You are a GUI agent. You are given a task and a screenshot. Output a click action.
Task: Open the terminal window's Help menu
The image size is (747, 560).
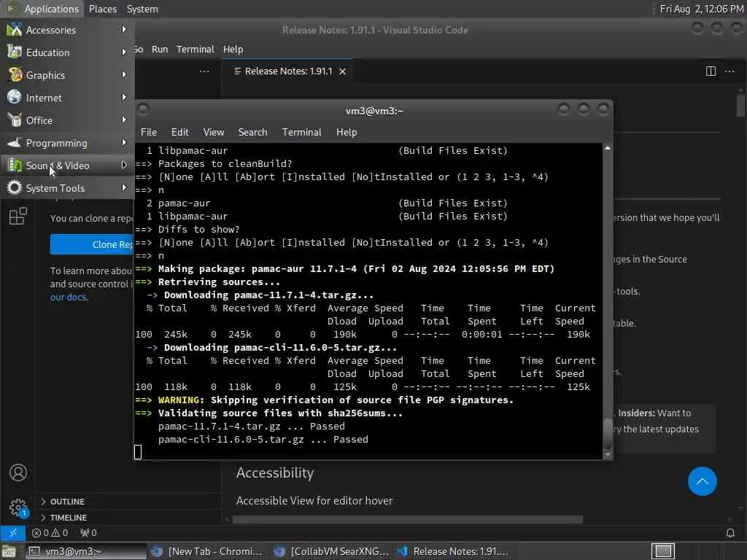click(x=347, y=133)
